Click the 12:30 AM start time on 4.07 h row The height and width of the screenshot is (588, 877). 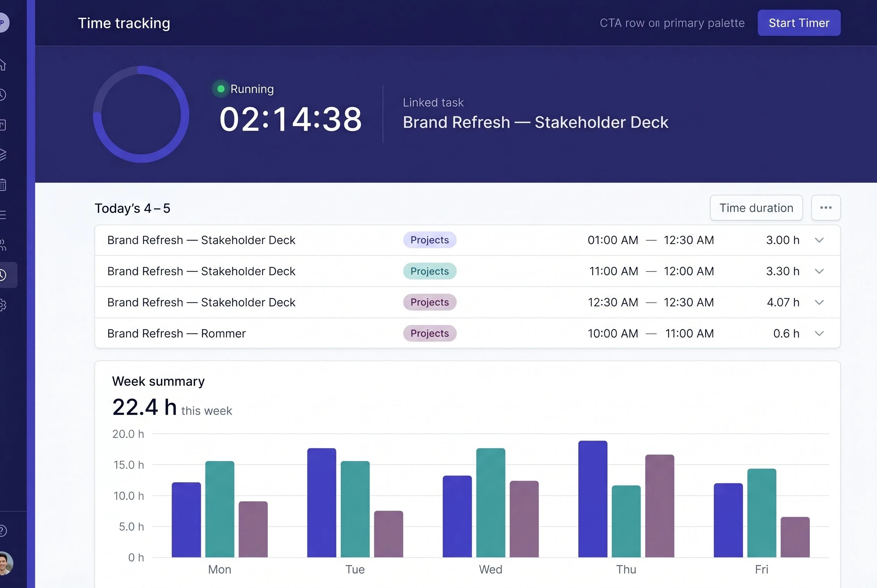pos(613,302)
